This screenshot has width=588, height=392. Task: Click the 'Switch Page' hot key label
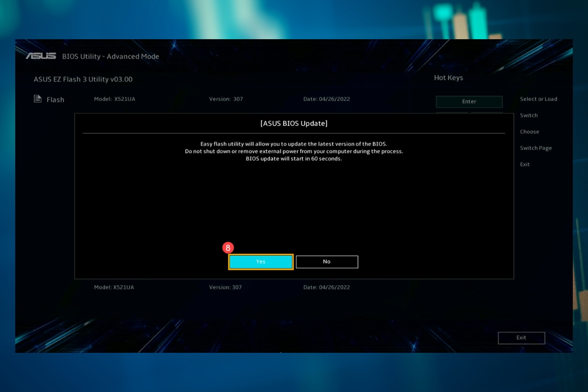point(536,148)
